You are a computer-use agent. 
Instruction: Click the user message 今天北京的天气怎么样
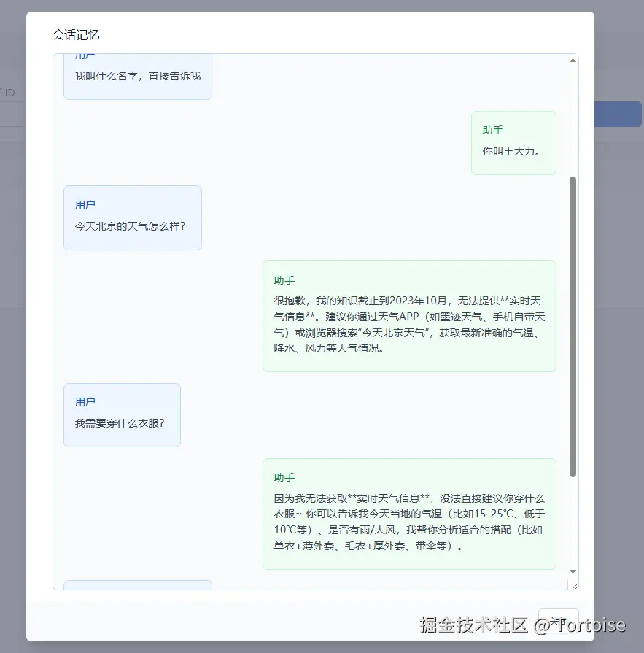pos(132,217)
